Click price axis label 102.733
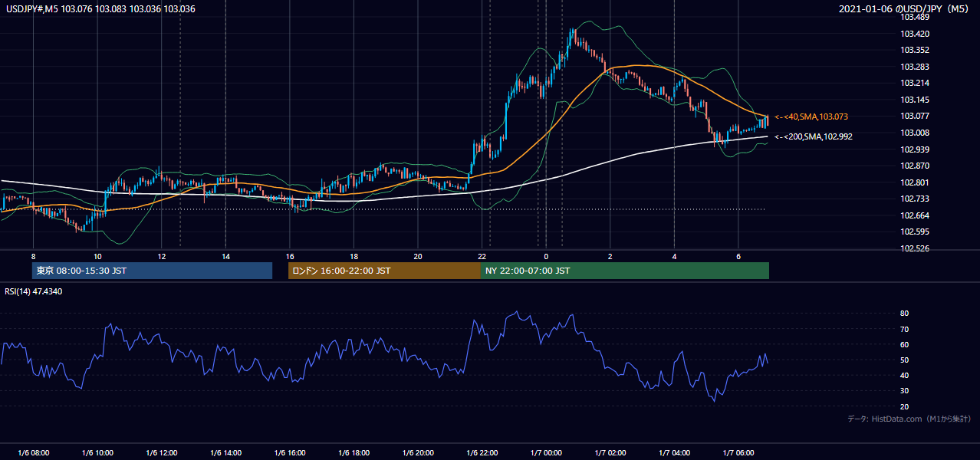 tap(915, 199)
